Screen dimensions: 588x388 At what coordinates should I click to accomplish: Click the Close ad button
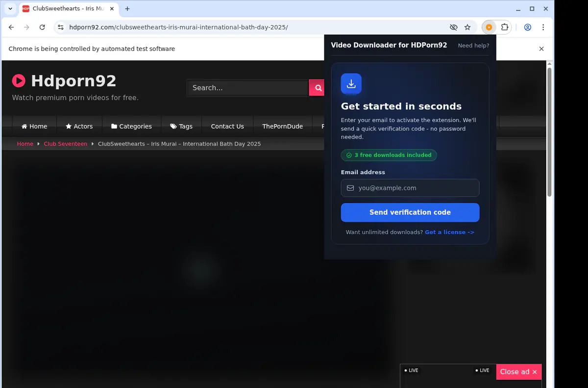[519, 372]
